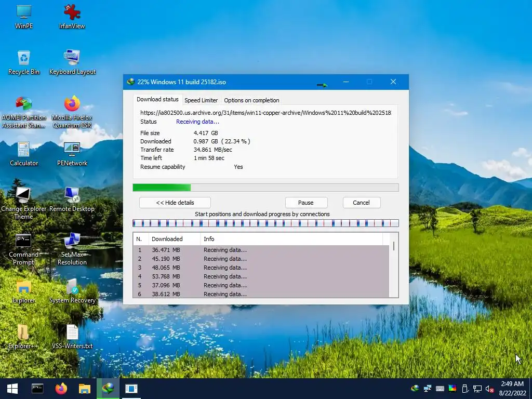The image size is (532, 399).
Task: Open Command Prompt from the taskbar
Action: click(37, 389)
